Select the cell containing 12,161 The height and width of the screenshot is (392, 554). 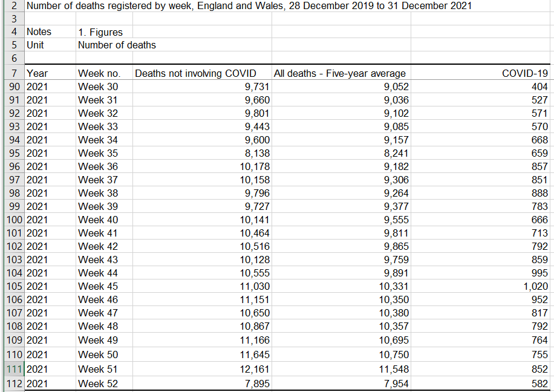255,369
